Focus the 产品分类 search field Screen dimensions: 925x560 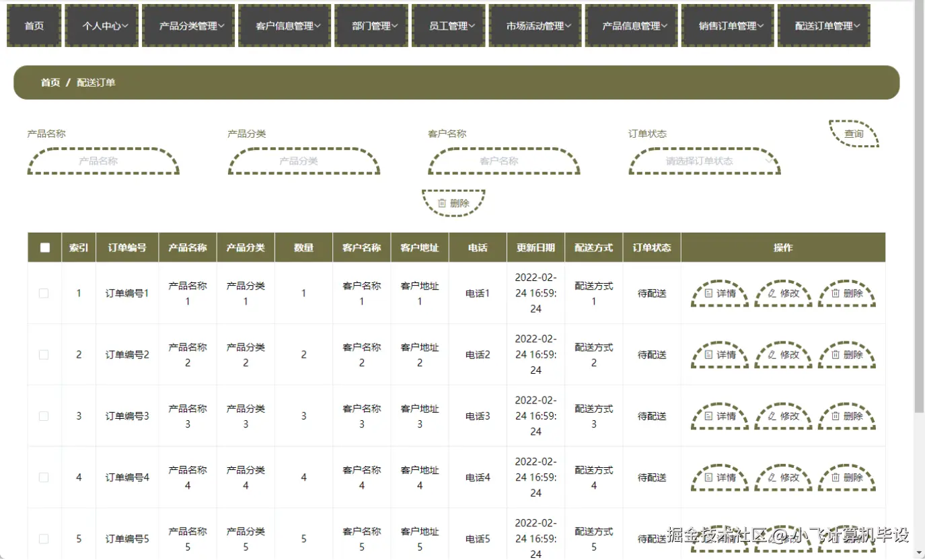point(303,161)
